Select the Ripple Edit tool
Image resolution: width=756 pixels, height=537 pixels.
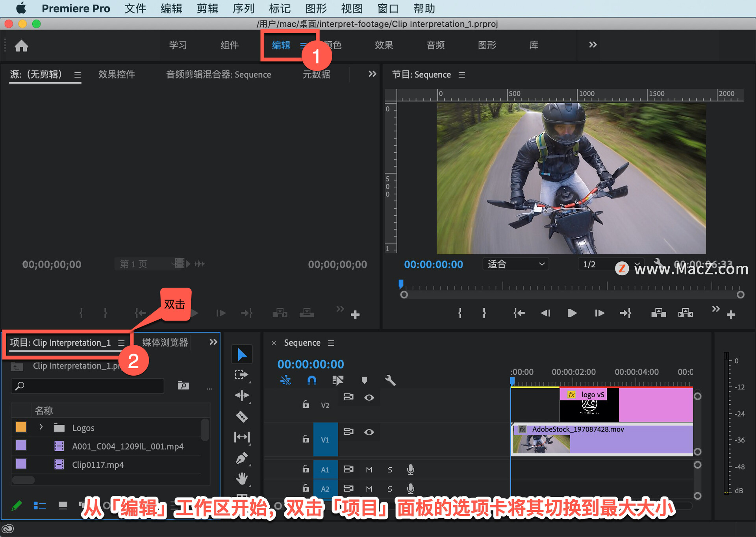click(x=242, y=395)
